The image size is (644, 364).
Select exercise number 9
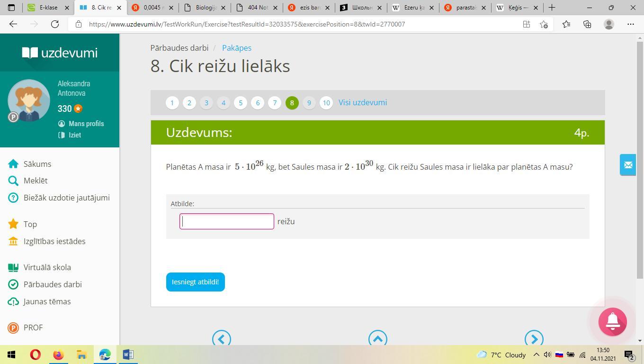309,103
